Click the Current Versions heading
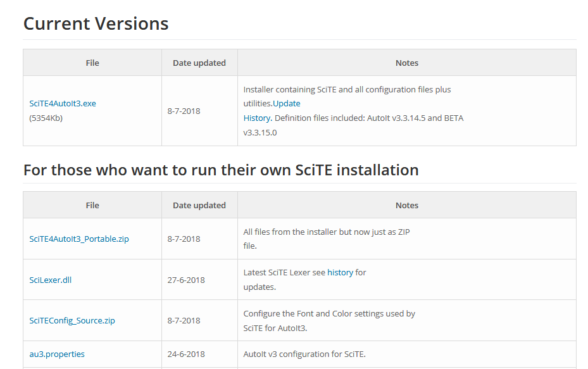Image resolution: width=588 pixels, height=369 pixels. 96,23
